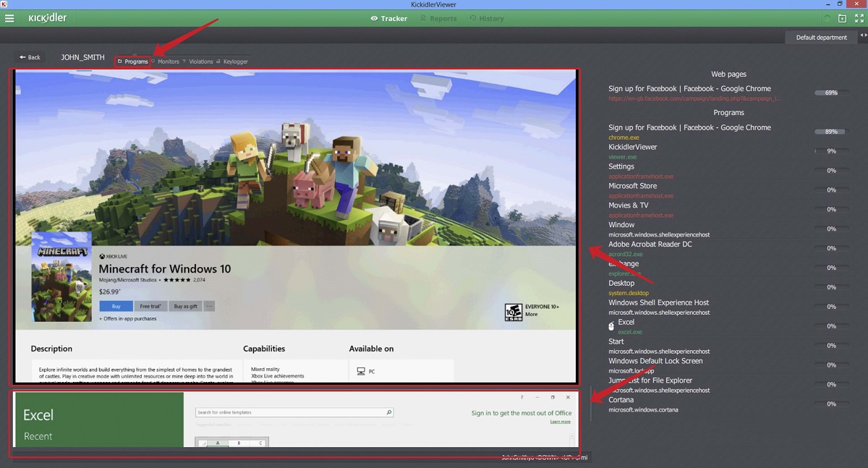Open the Reports tab
This screenshot has height=468, width=868.
click(438, 18)
